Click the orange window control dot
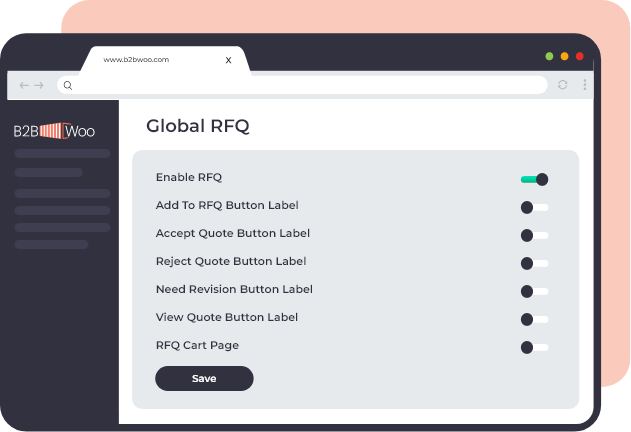 coord(565,56)
